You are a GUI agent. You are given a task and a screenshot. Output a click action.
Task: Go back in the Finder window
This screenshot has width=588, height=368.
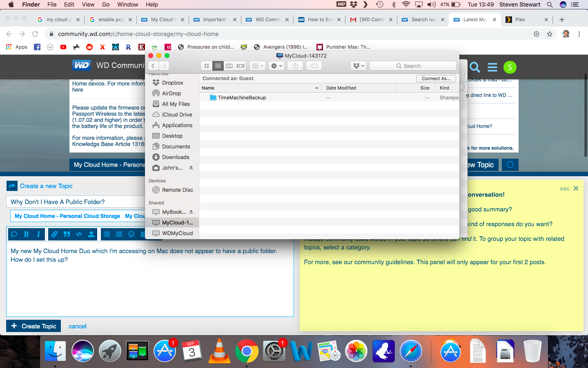153,66
